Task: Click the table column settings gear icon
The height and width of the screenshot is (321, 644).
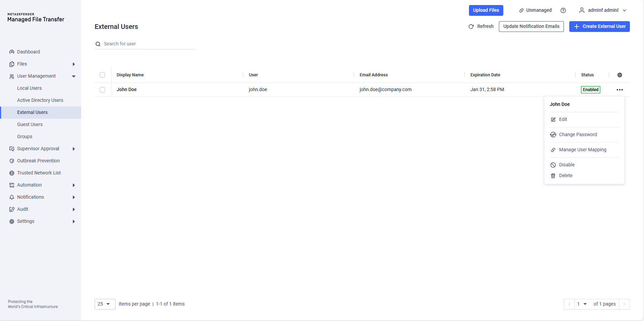Action: [x=619, y=75]
